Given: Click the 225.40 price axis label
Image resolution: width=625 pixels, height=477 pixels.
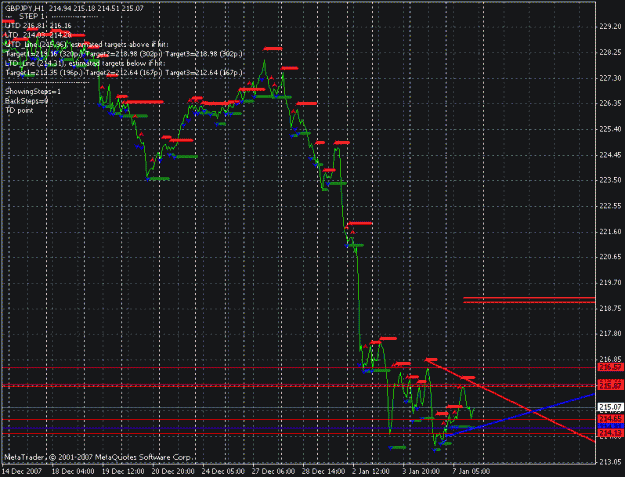Looking at the screenshot, I should point(610,129).
